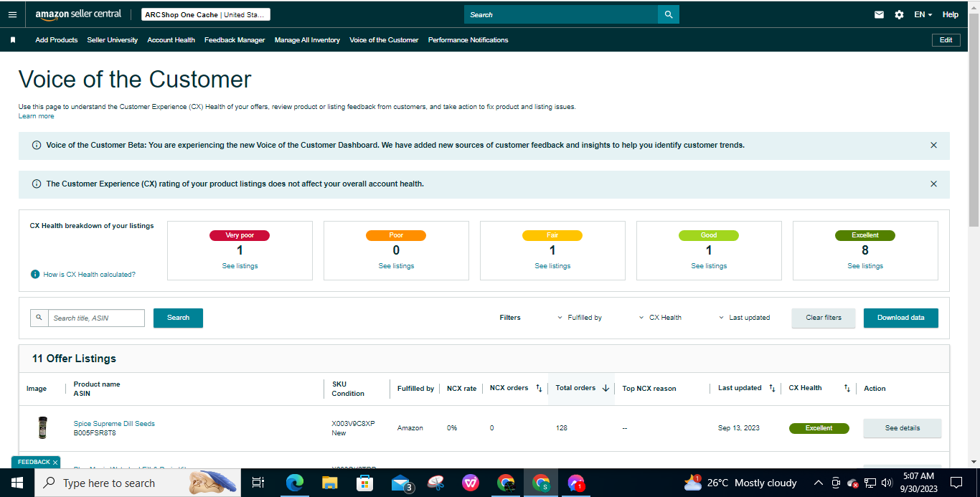980x497 pixels.
Task: Expand the Fulfilled by filter
Action: tap(580, 318)
